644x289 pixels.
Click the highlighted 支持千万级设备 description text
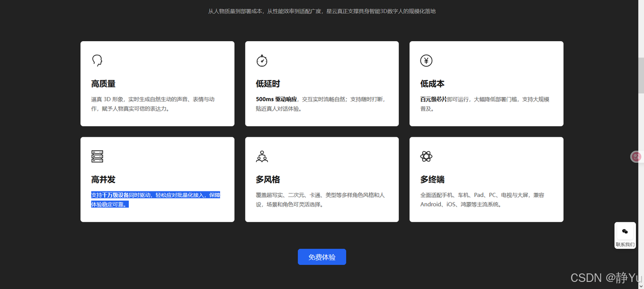155,200
